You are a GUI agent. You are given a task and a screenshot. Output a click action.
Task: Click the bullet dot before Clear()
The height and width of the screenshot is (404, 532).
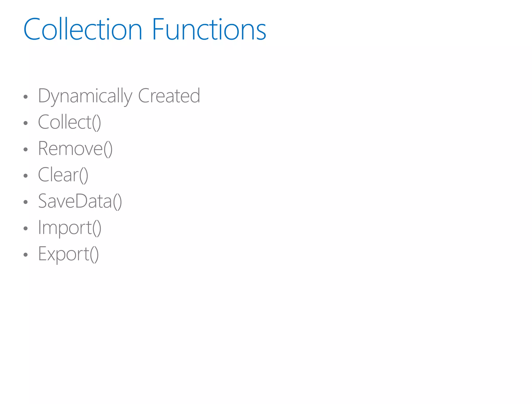tap(25, 176)
